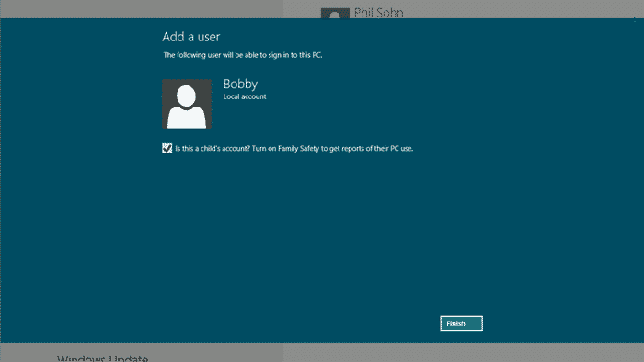Click empty dialog area left of Bobby's avatar

click(82, 104)
